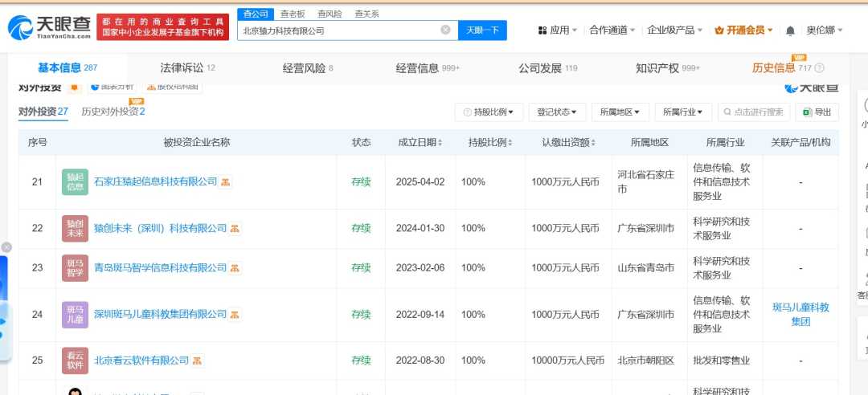The image size is (868, 395).
Task: Open equity structure icon beside 北京看云软件有限公司
Action: (197, 360)
